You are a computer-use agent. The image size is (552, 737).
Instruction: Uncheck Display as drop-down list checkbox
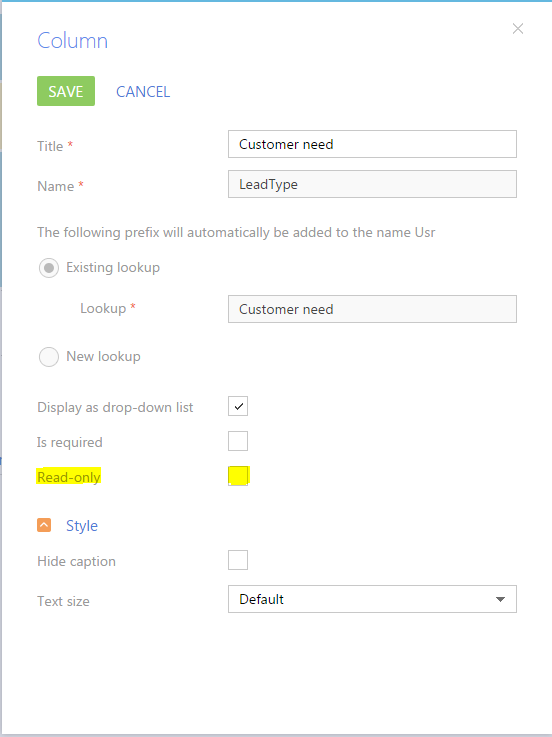click(x=238, y=406)
